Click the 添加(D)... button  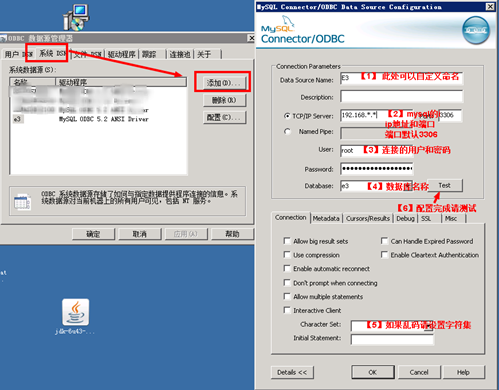224,83
